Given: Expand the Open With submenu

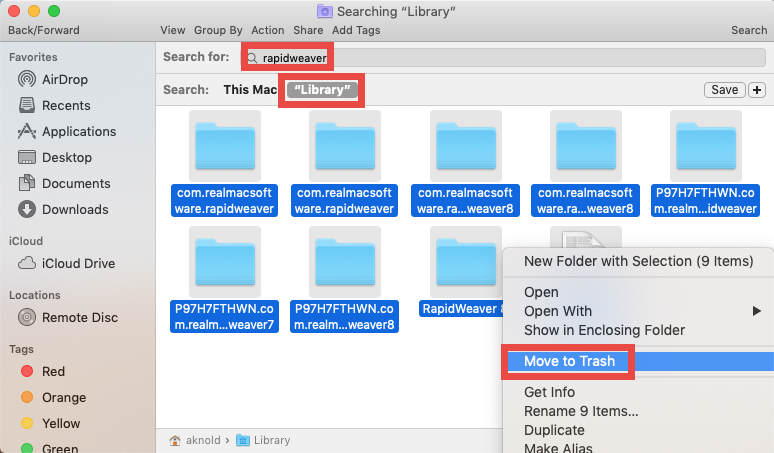Looking at the screenshot, I should pos(638,311).
